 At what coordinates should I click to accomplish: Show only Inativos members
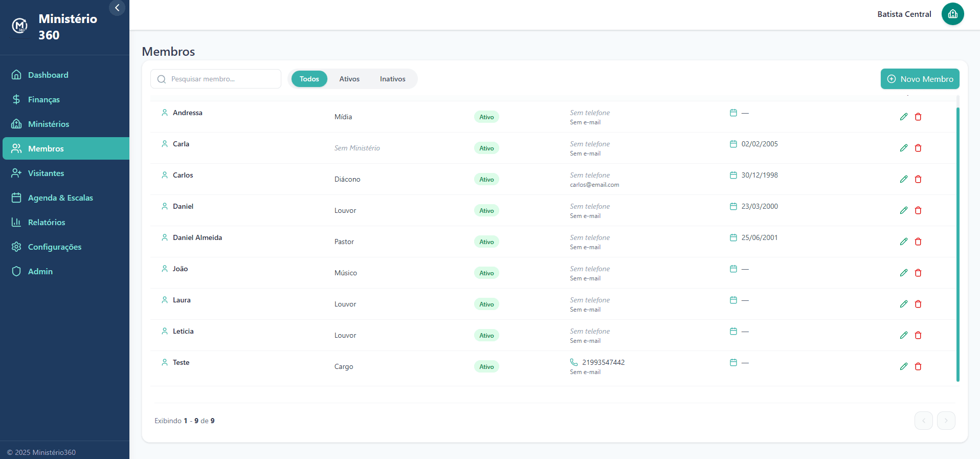[392, 79]
